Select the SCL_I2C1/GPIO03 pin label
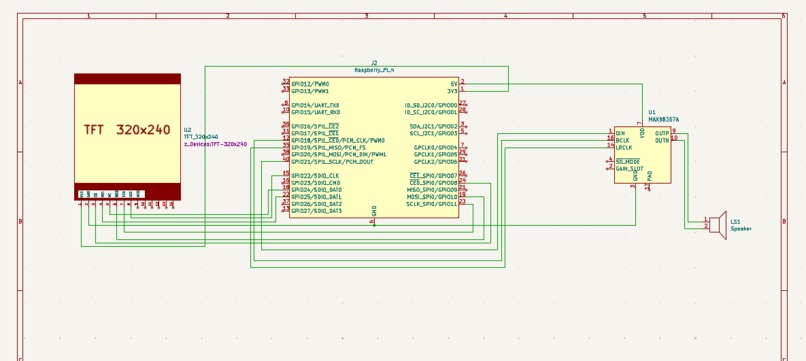Image resolution: width=806 pixels, height=361 pixels. (433, 133)
